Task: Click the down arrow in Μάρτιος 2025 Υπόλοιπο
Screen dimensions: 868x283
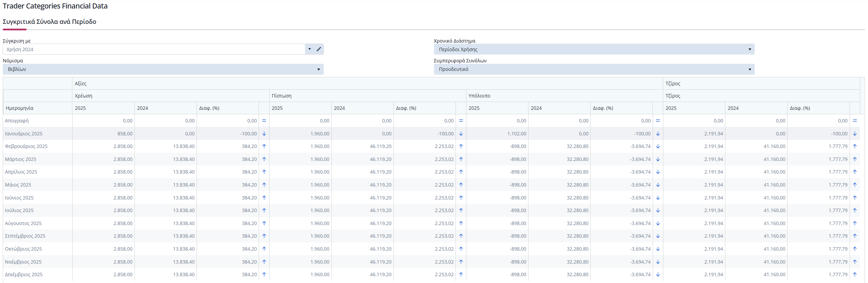Action: point(658,159)
